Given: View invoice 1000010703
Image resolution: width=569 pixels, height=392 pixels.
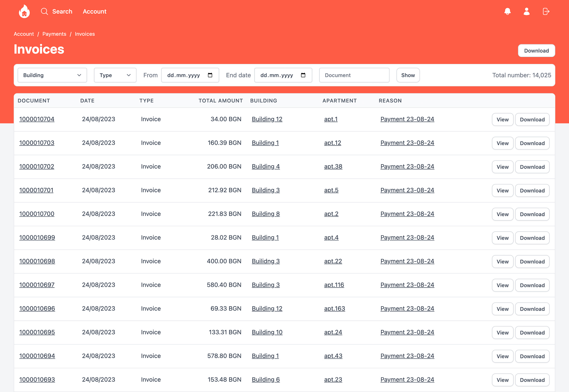Looking at the screenshot, I should (502, 143).
